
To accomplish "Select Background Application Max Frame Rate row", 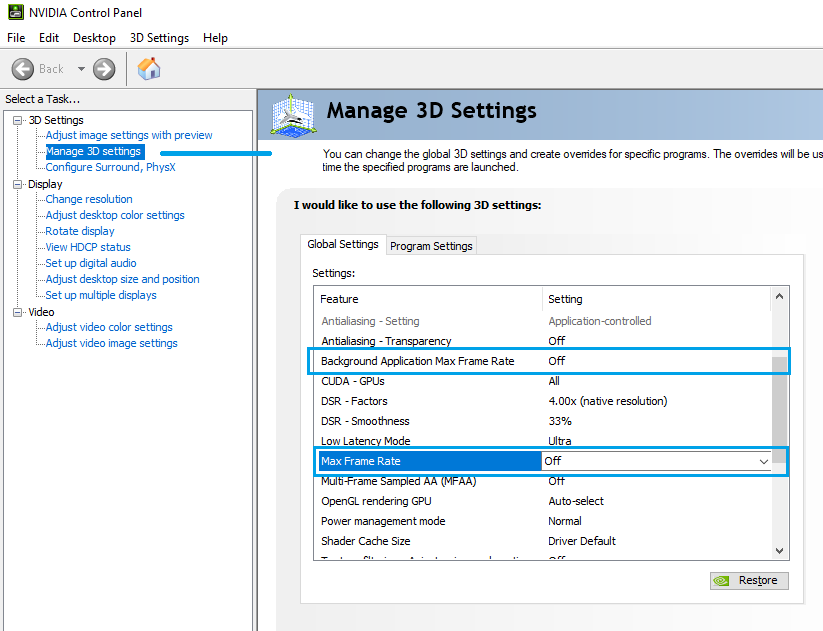I will [417, 361].
